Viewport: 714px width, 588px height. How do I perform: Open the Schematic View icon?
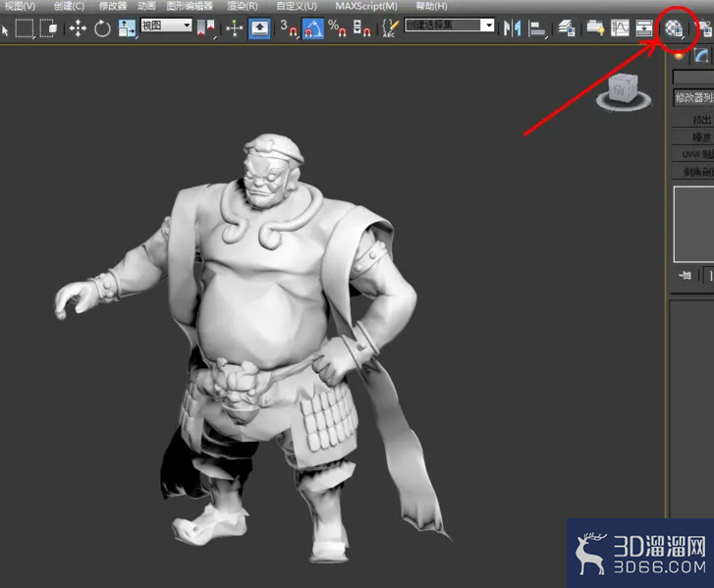(644, 28)
